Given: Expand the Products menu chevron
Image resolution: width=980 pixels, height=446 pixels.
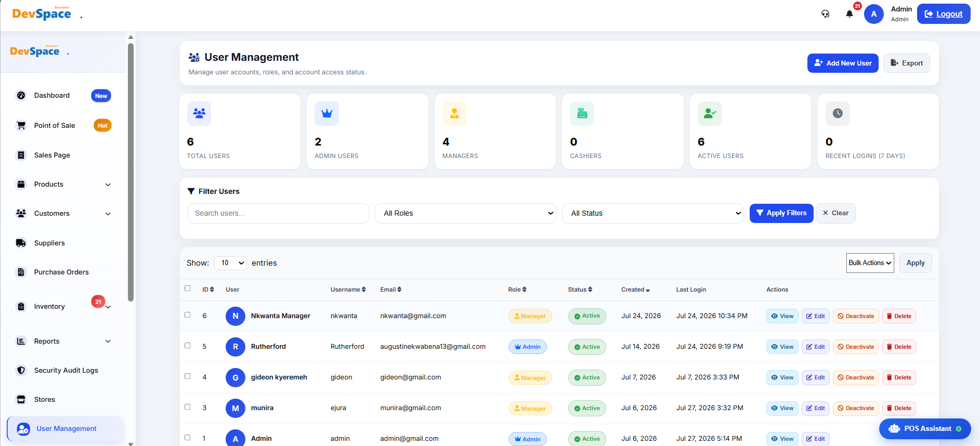Looking at the screenshot, I should [x=108, y=185].
